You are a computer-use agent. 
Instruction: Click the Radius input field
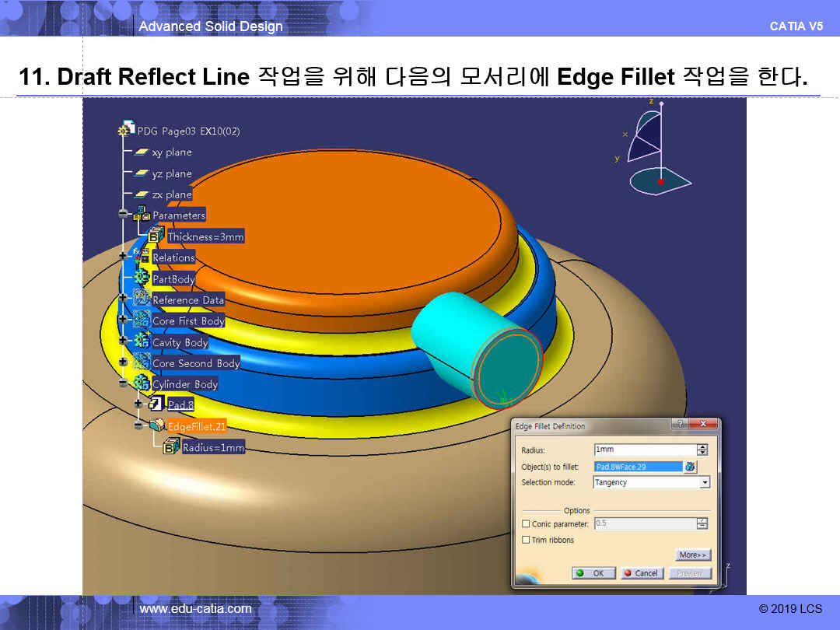643,450
